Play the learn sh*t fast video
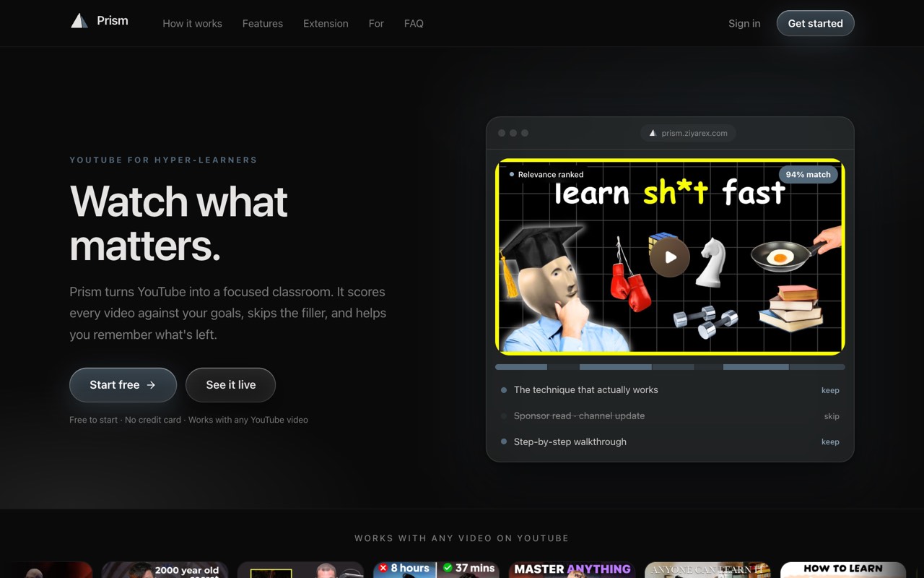Viewport: 924px width, 578px height. pyautogui.click(x=670, y=256)
